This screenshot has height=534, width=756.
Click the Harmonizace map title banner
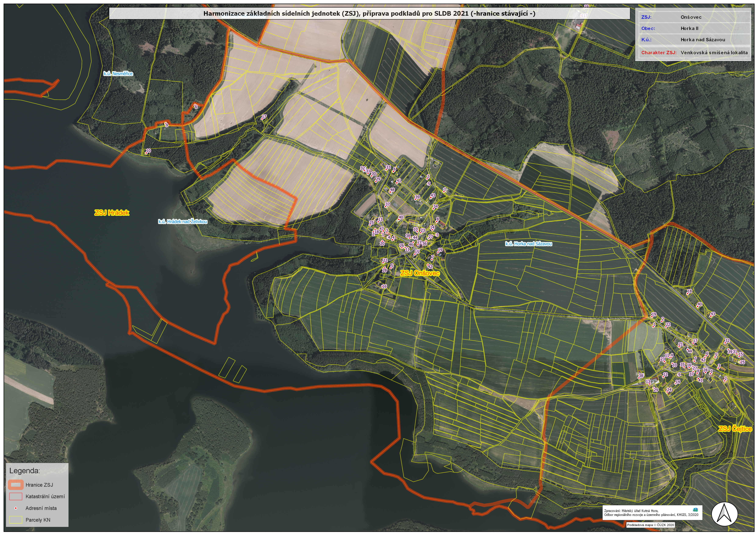[369, 14]
